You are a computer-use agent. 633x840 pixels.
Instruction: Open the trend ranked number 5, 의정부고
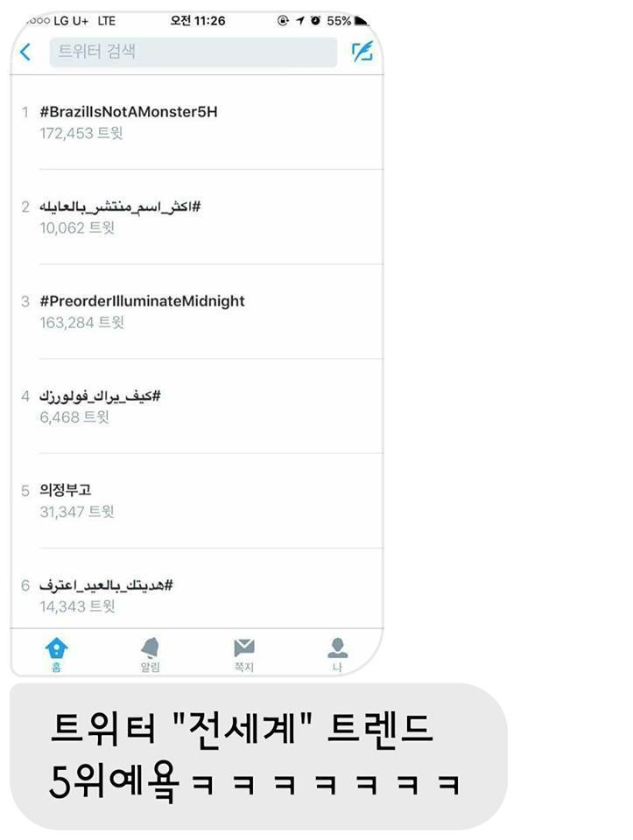(x=197, y=500)
